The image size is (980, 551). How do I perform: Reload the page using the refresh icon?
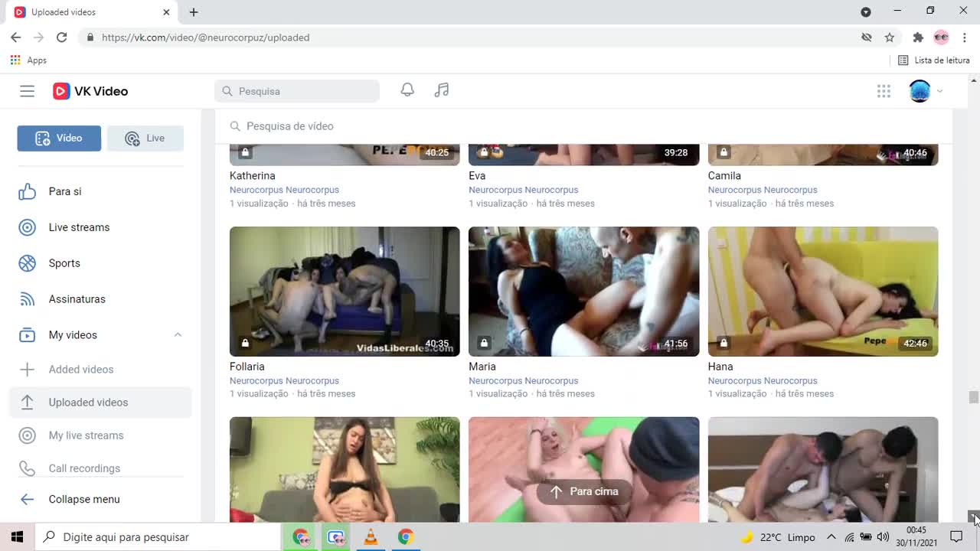(62, 37)
